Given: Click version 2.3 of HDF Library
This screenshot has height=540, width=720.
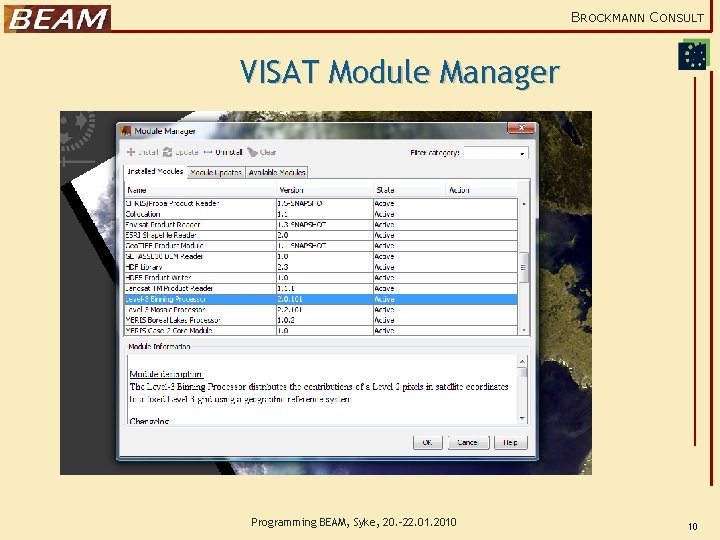Looking at the screenshot, I should (x=283, y=267).
